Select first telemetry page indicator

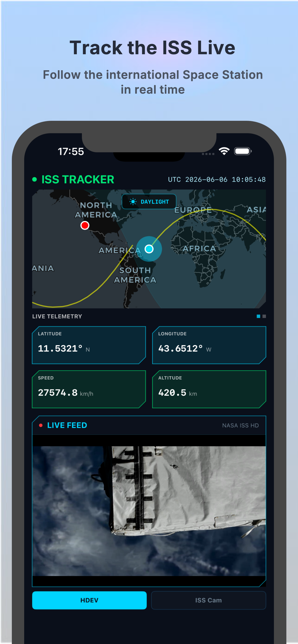click(x=259, y=316)
